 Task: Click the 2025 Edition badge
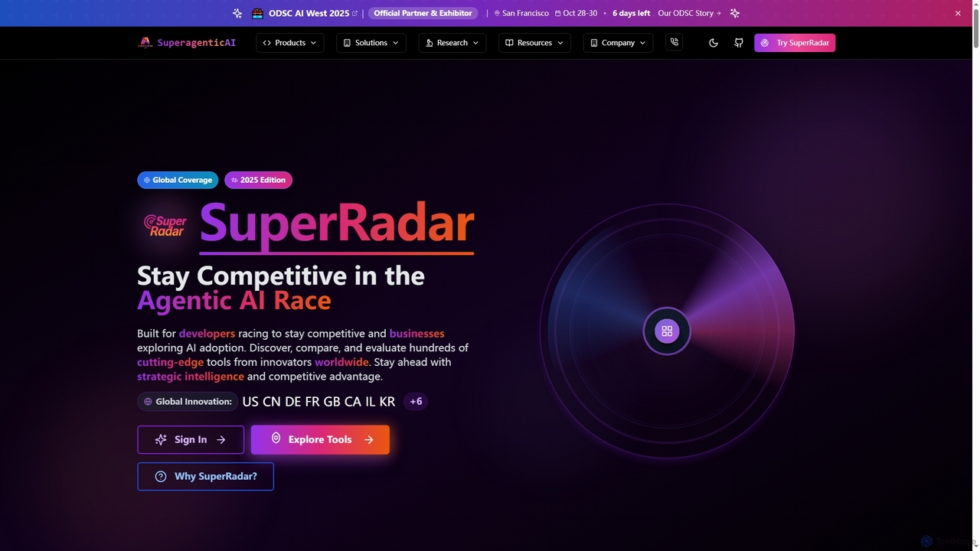258,180
